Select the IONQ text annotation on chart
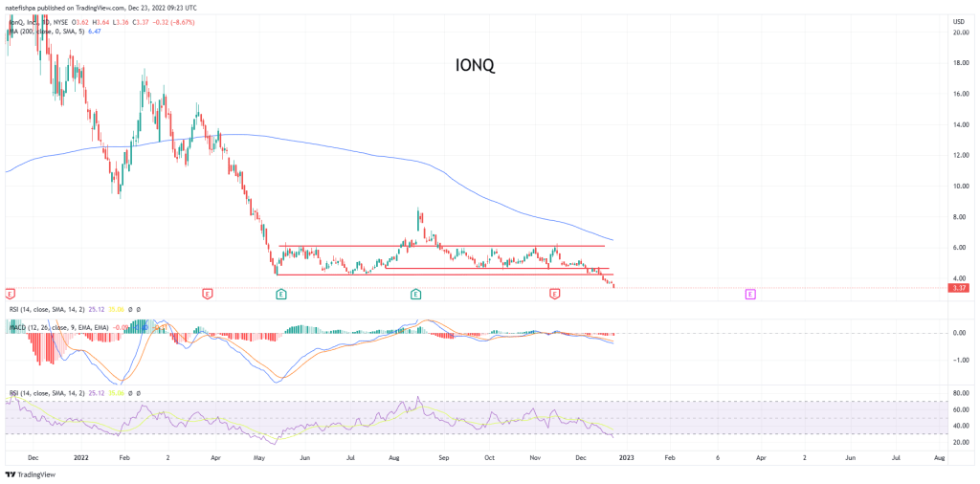The height and width of the screenshot is (484, 980). (474, 65)
